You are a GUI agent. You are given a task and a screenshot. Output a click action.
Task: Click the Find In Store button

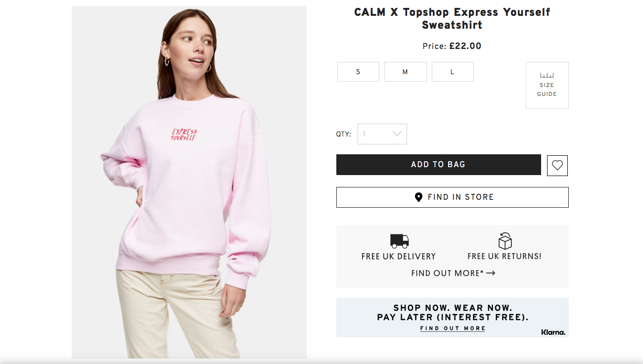[453, 197]
